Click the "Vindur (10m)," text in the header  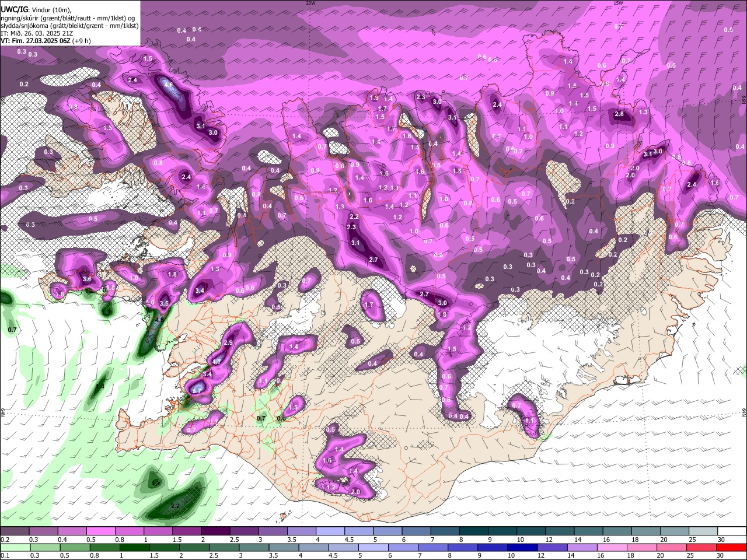tap(51, 10)
